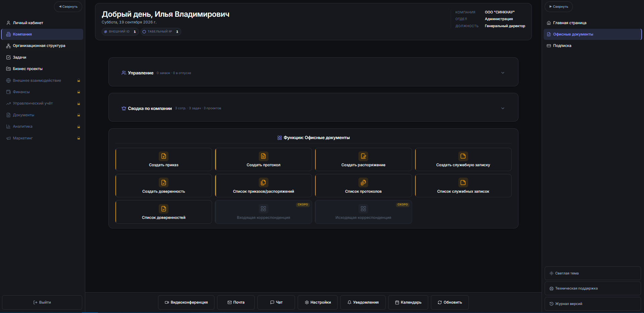Collapse the left sidebar with Свернуть
644x313 pixels.
click(68, 7)
